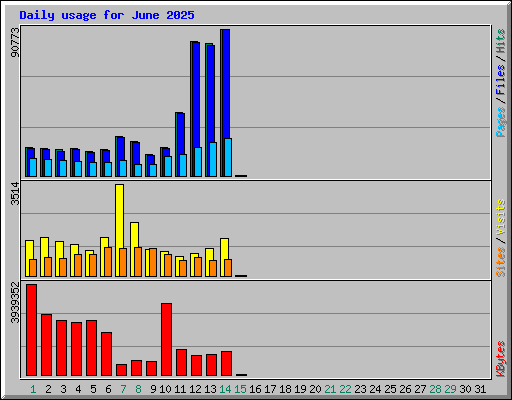Select day 9 on the axis
The image size is (512, 400).
coord(153,389)
